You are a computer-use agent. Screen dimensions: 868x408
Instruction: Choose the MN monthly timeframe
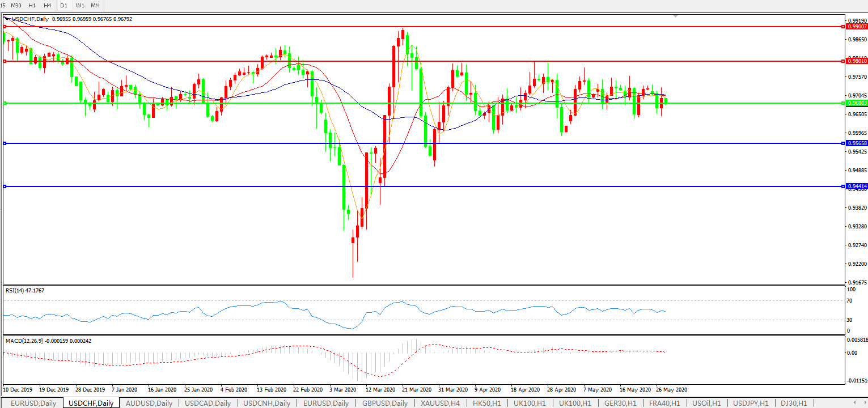coord(95,5)
